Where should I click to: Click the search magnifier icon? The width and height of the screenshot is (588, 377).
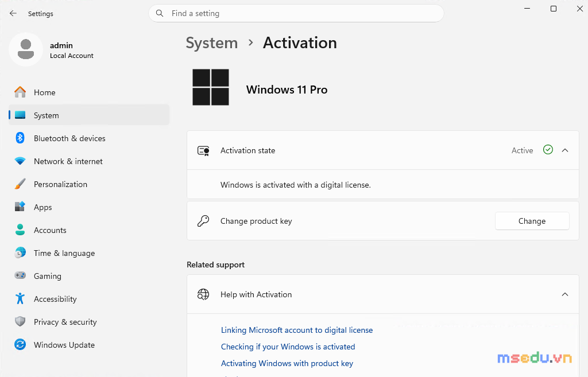point(160,14)
